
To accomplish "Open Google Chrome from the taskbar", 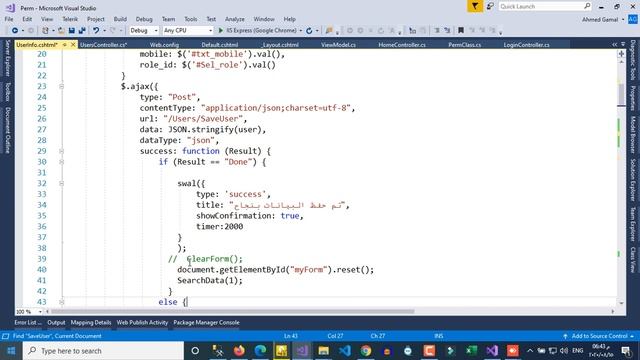I will pos(366,351).
